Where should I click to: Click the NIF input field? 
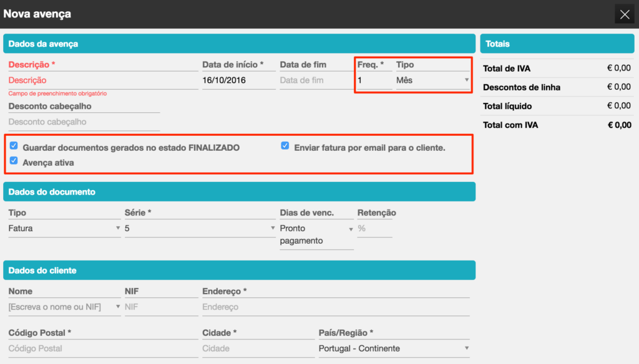click(x=162, y=307)
